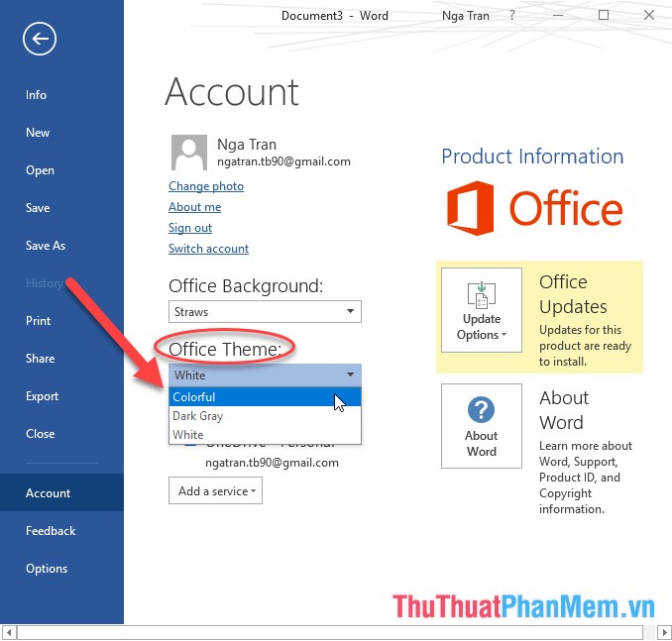Click the Change photo link
Image resolution: width=672 pixels, height=641 pixels.
click(206, 186)
